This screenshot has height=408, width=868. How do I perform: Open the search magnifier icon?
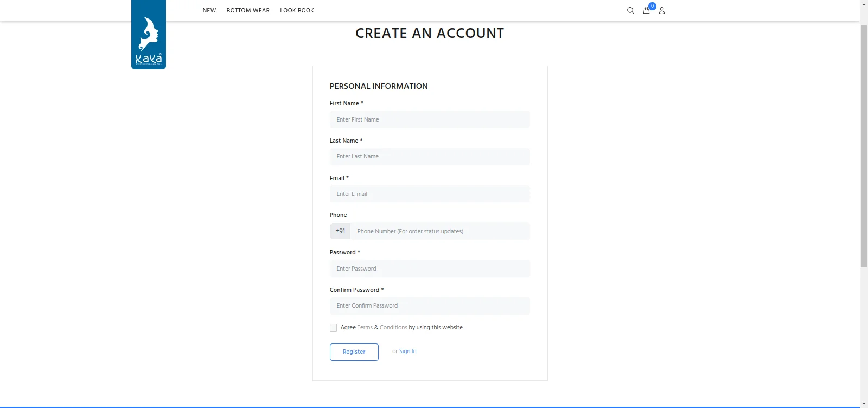630,10
